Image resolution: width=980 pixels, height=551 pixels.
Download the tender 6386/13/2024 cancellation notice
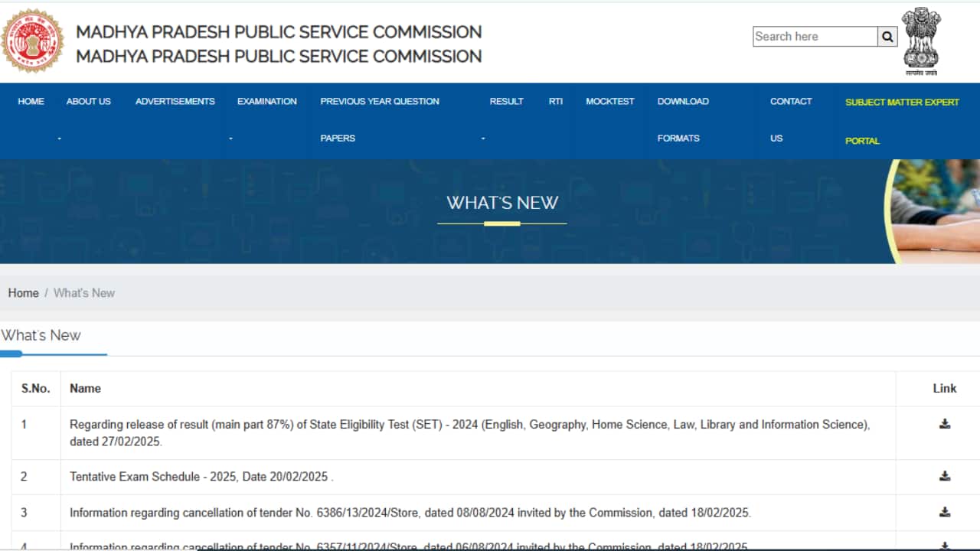(x=943, y=513)
